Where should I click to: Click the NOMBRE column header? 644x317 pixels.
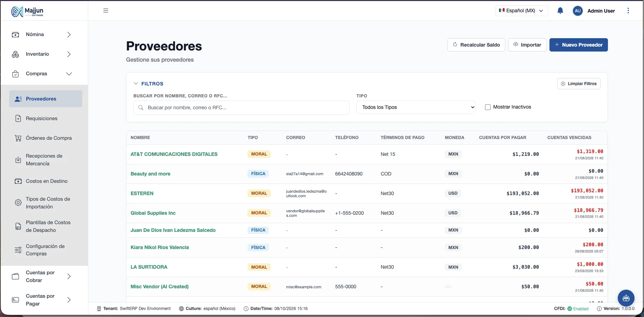(x=140, y=138)
